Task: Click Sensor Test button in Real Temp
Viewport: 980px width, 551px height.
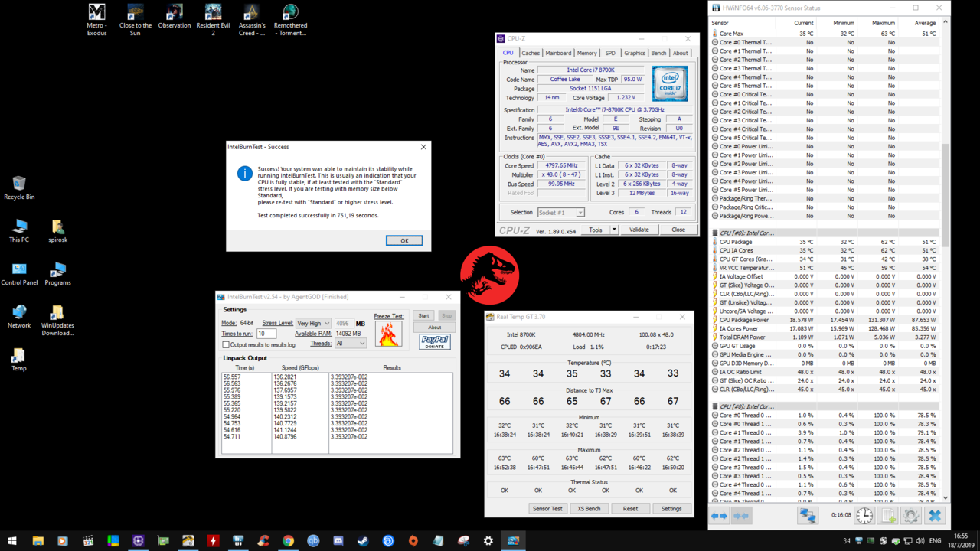Action: pos(547,508)
